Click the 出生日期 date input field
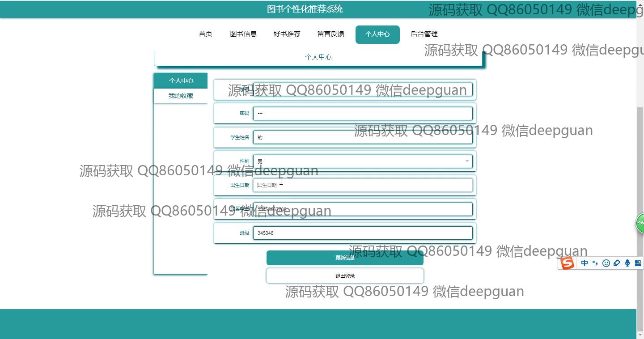This screenshot has width=644, height=339. (x=363, y=185)
